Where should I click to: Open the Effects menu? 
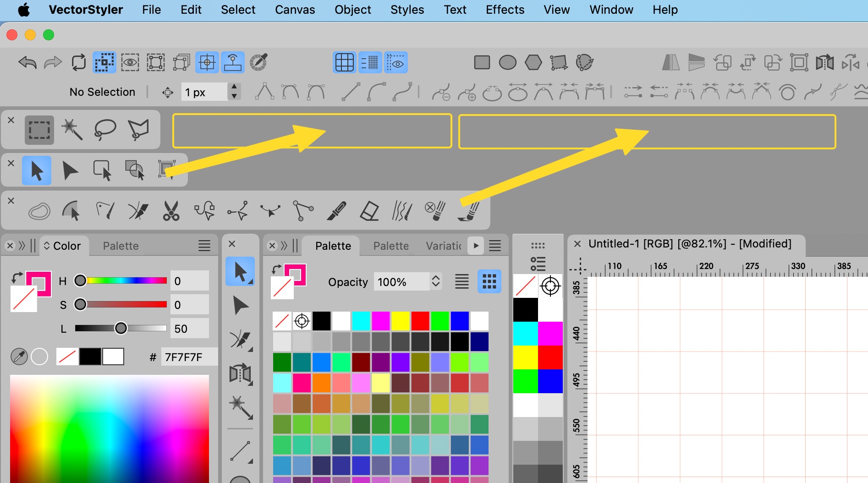(505, 10)
